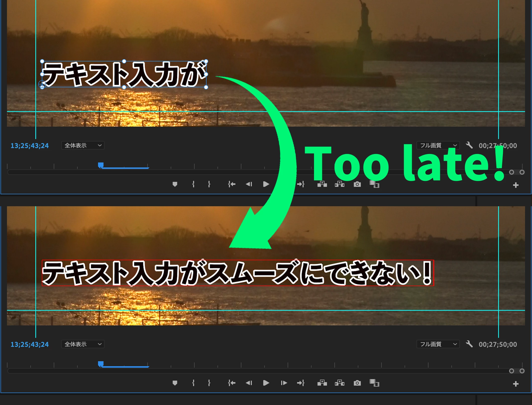532x405 pixels.
Task: Click Add Marker icon in lower monitor
Action: pos(175,383)
